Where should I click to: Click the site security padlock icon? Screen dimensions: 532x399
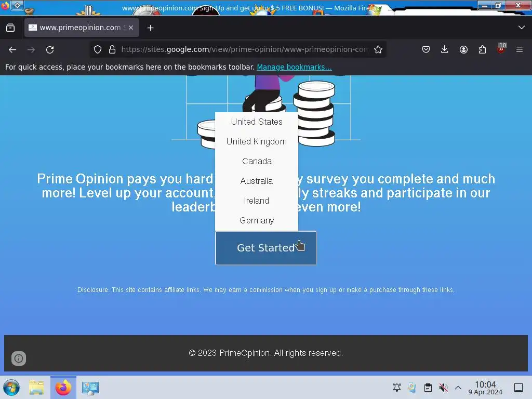(112, 49)
